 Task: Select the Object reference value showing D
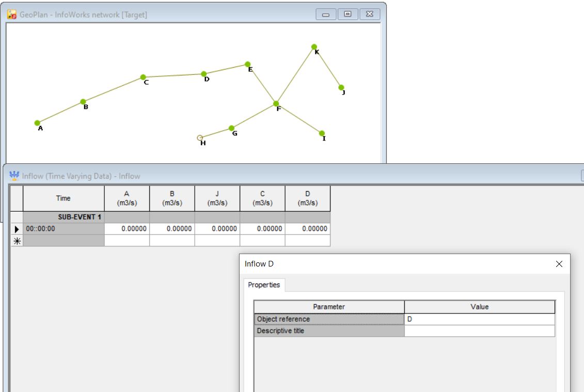(480, 318)
